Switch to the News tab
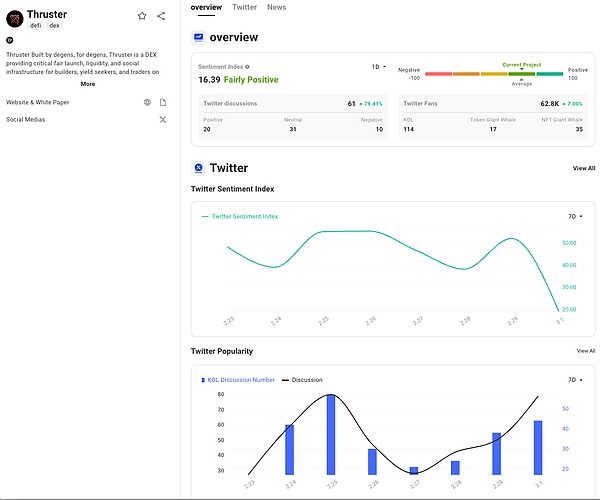Image resolution: width=600 pixels, height=500 pixels. [276, 7]
